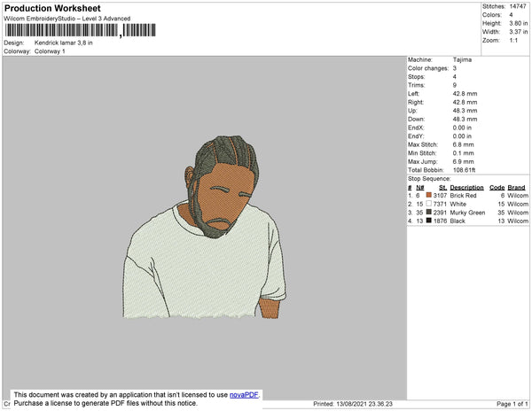Click thread number 7371 in the White row
532x411 pixels.
(x=440, y=204)
